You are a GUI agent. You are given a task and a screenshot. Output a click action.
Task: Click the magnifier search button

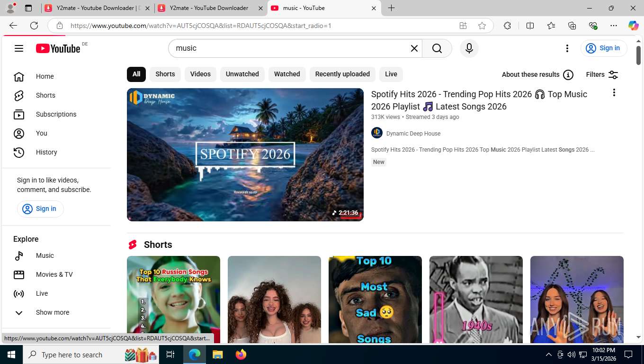[x=437, y=48]
